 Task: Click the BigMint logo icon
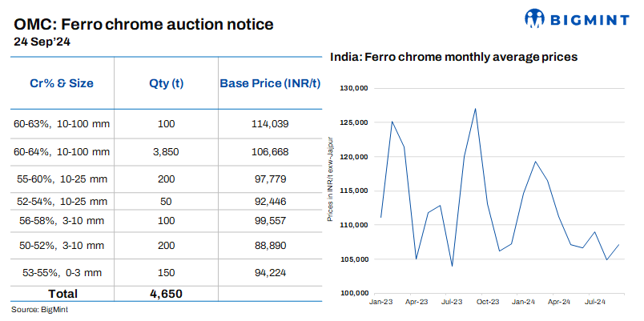click(535, 18)
